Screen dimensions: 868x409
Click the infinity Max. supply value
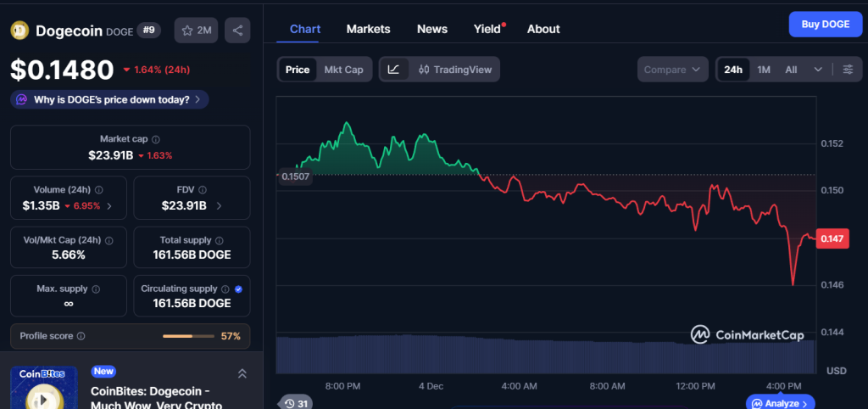69,304
